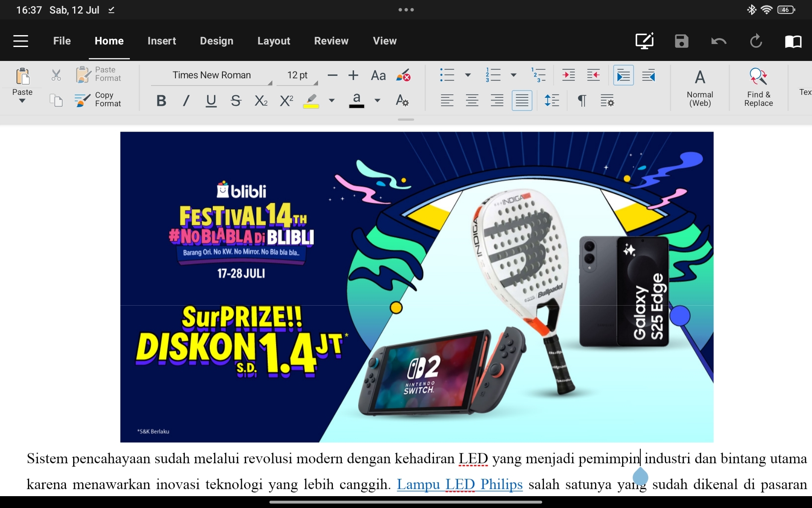Apply yellow highlight color
The height and width of the screenshot is (508, 812).
[311, 101]
